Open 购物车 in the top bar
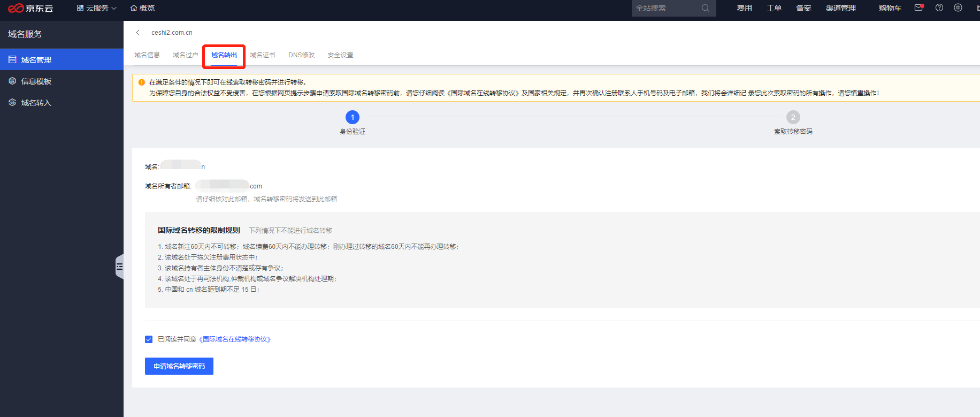The image size is (980, 417). coord(890,8)
